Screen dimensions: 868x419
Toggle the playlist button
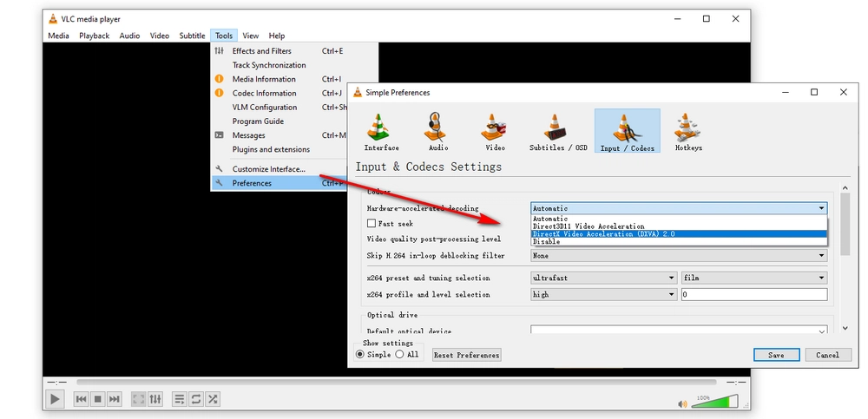[x=180, y=398]
